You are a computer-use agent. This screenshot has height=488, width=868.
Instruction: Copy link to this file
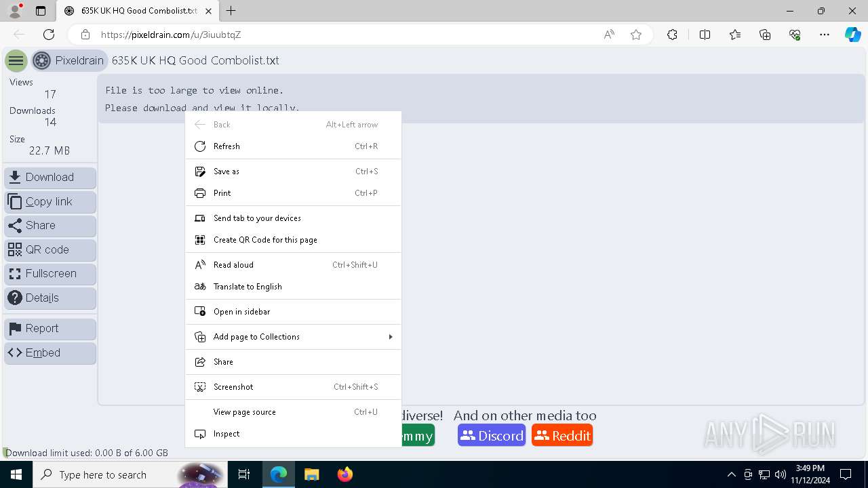coord(50,202)
